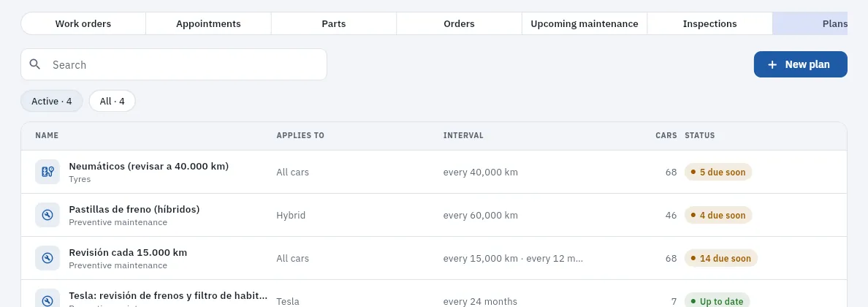Open the Revisión cada 15.000 km plan
This screenshot has height=307, width=868.
tap(128, 253)
